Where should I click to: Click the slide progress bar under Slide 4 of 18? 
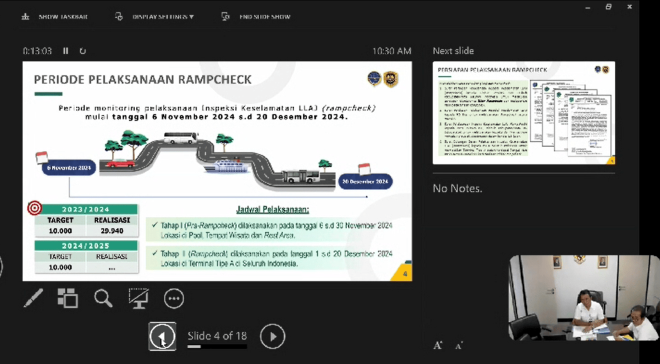coord(217,347)
